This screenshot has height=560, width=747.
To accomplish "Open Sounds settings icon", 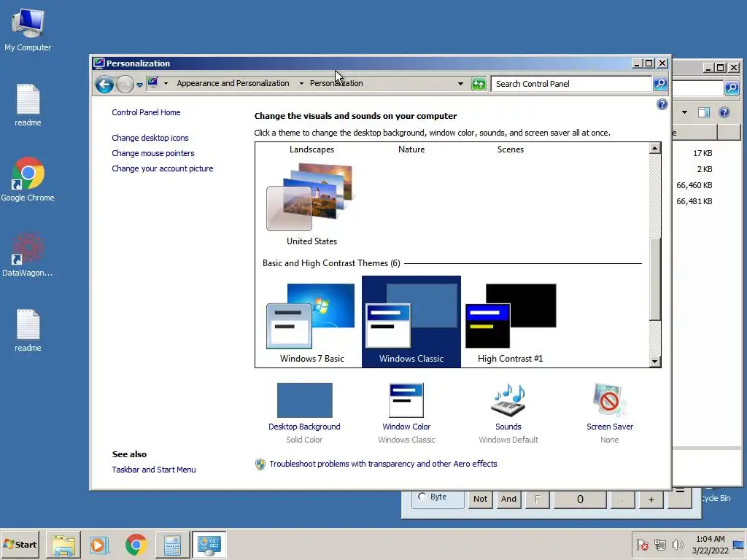I will pyautogui.click(x=508, y=400).
